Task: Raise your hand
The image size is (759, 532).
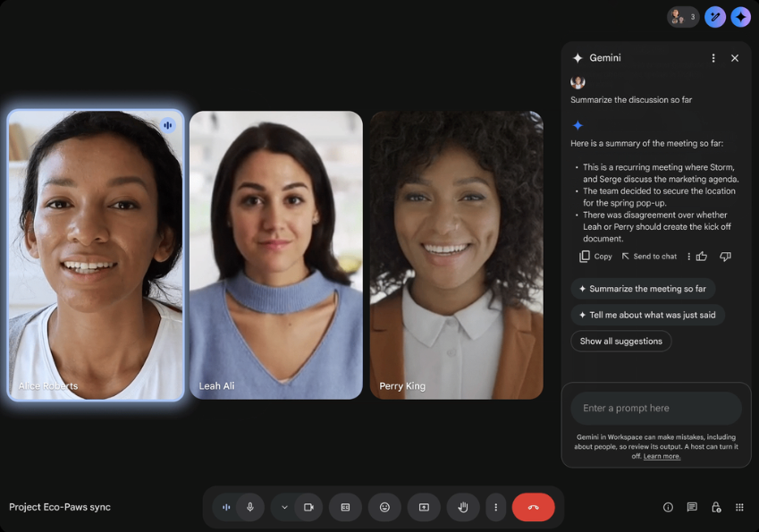Action: 463,507
